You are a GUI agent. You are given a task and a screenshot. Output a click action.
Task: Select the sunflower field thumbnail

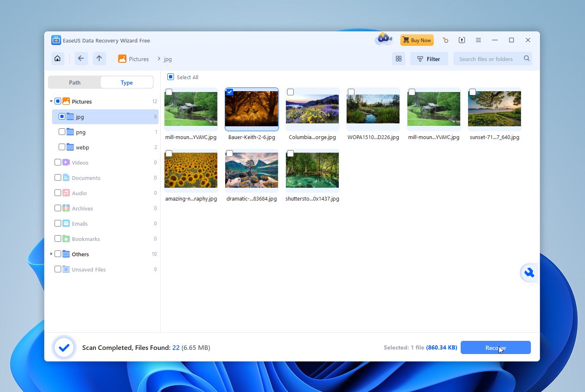click(191, 170)
